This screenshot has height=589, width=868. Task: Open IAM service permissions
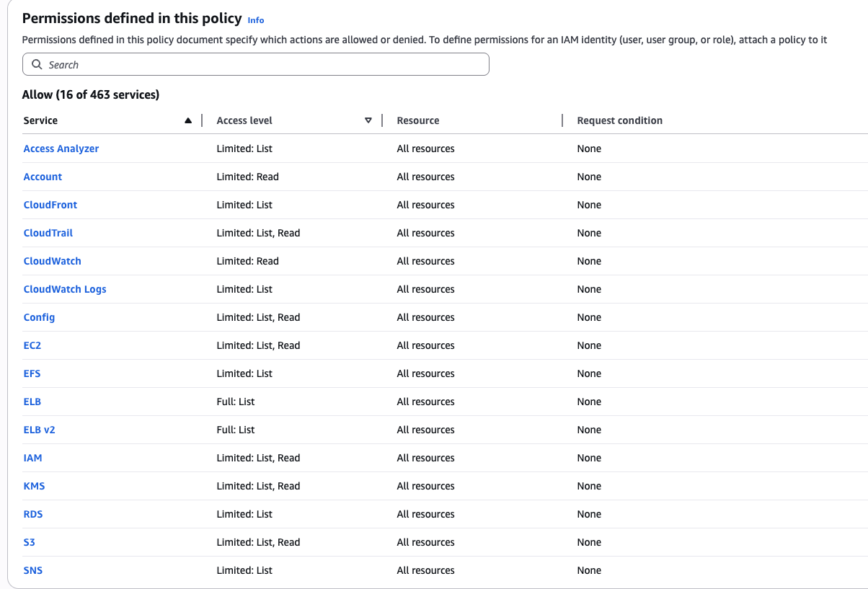click(32, 458)
